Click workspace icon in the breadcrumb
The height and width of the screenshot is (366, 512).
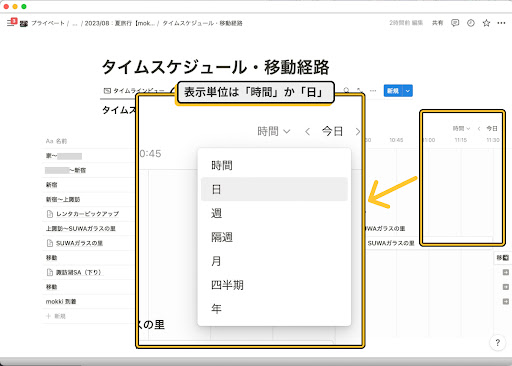23,23
